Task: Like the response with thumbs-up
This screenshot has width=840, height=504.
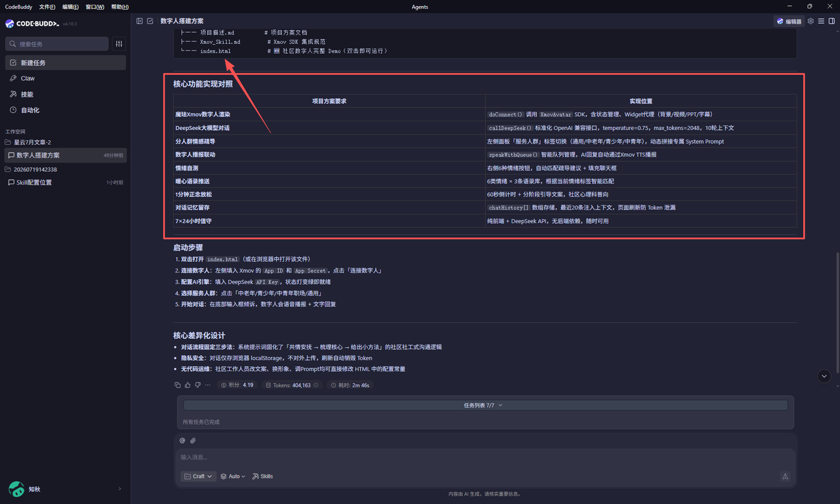Action: point(188,385)
